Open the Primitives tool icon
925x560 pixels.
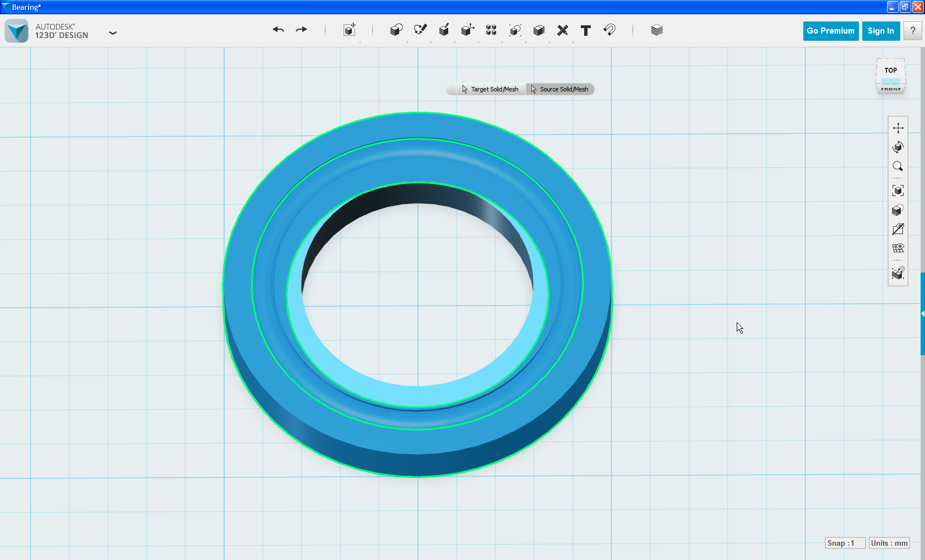click(396, 30)
